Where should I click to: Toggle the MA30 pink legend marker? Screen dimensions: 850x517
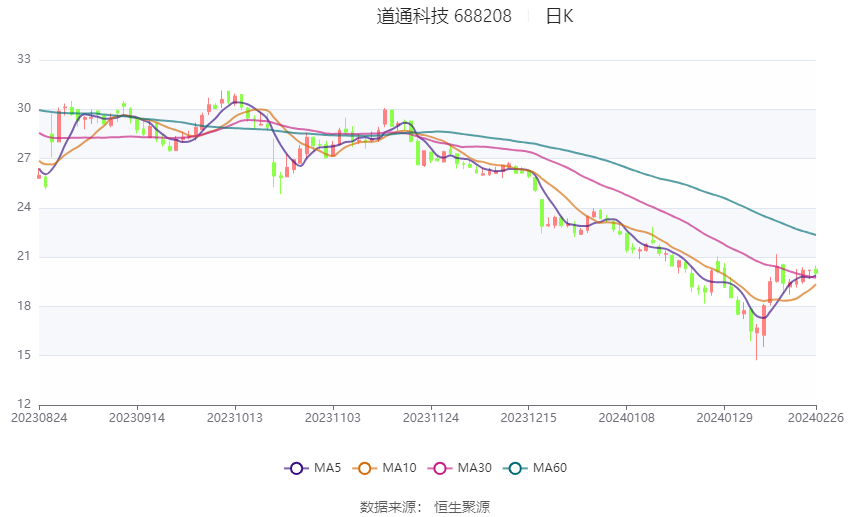pos(440,468)
